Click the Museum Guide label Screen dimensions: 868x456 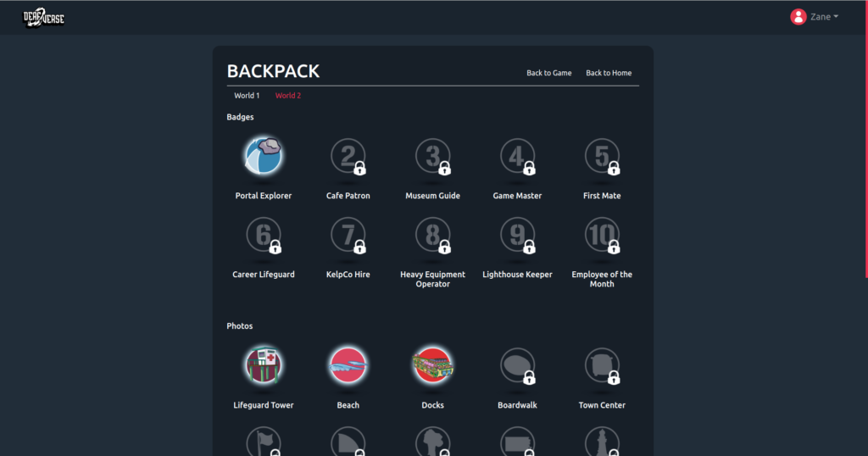(433, 195)
